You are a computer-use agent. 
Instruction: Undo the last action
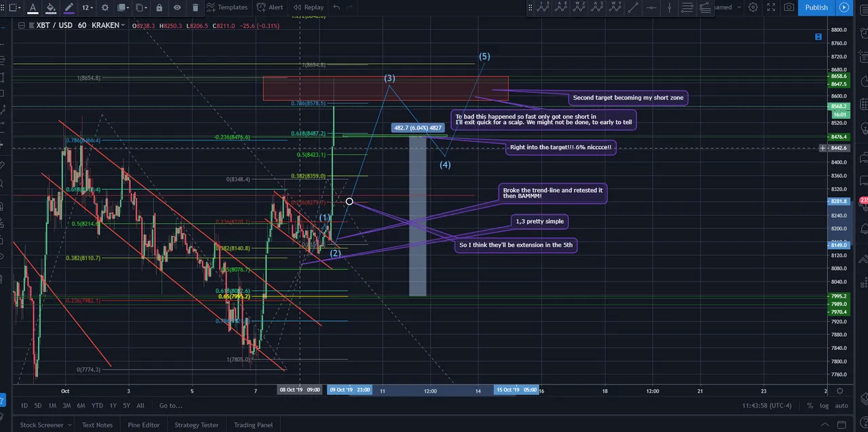[x=337, y=7]
